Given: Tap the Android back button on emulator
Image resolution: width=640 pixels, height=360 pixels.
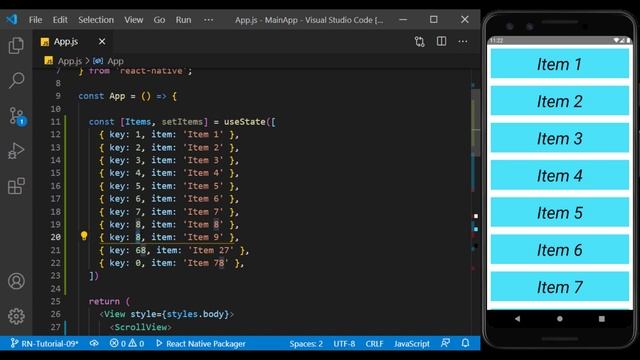Looking at the screenshot, I should click(x=517, y=318).
